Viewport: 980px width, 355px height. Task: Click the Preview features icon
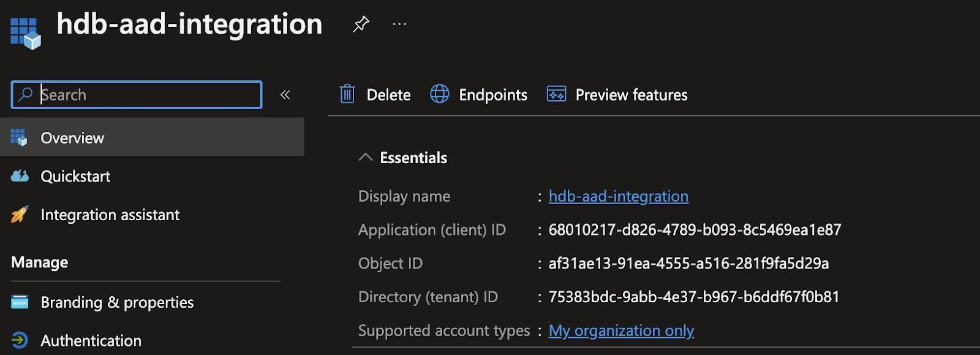(556, 94)
